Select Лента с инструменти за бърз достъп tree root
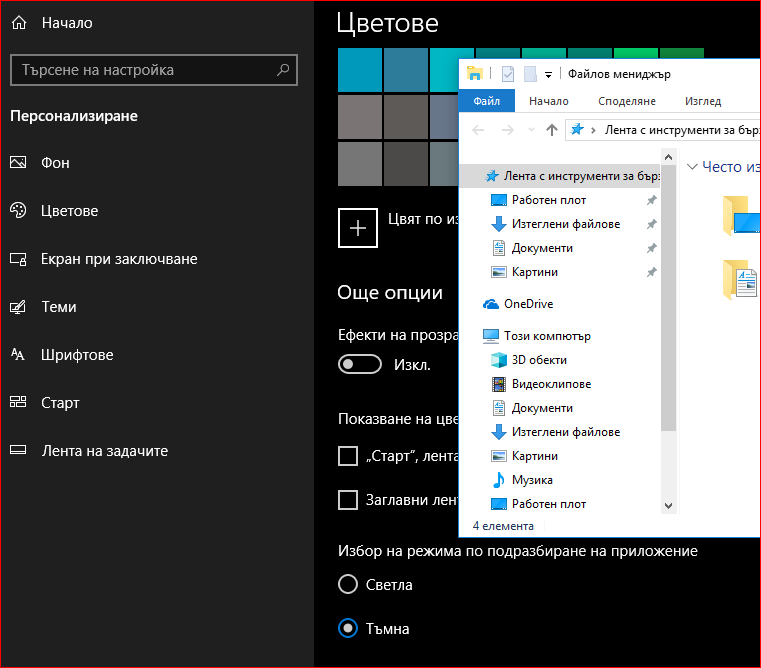 tap(560, 176)
